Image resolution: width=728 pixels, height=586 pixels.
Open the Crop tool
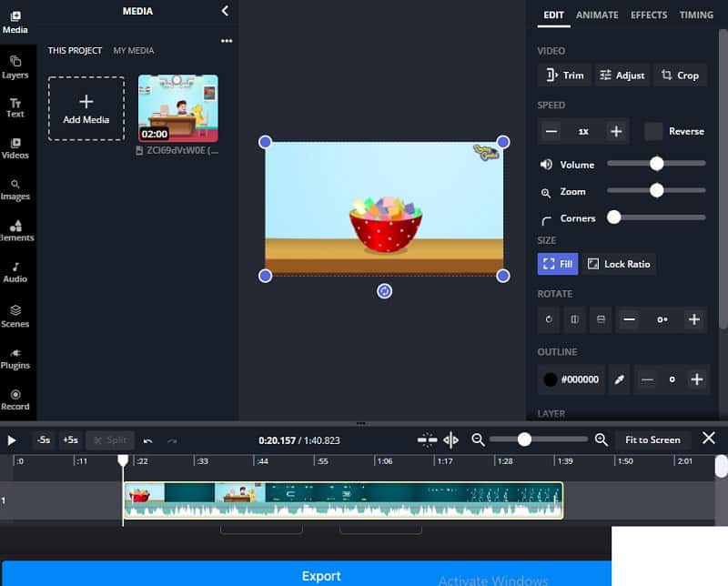pyautogui.click(x=681, y=75)
